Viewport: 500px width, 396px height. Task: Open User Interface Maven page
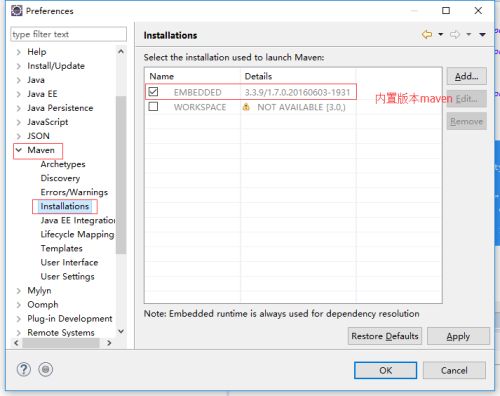pos(69,262)
